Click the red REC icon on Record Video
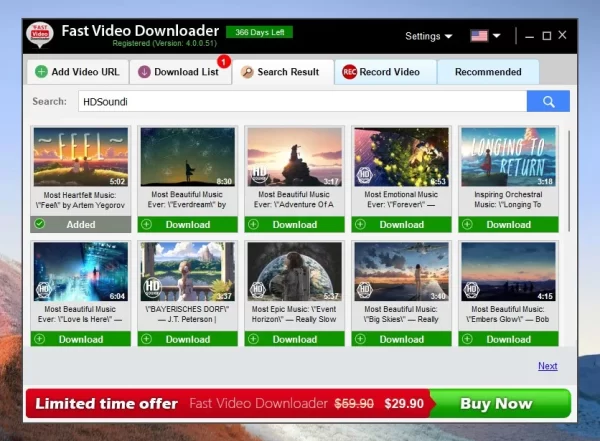The height and width of the screenshot is (441, 600). pyautogui.click(x=349, y=72)
